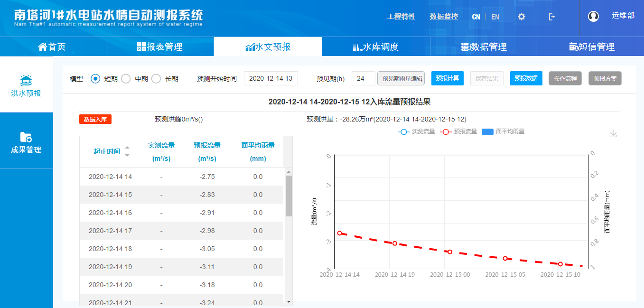Click the 面平均雨量 column header
The height and width of the screenshot is (308, 644).
258,152
